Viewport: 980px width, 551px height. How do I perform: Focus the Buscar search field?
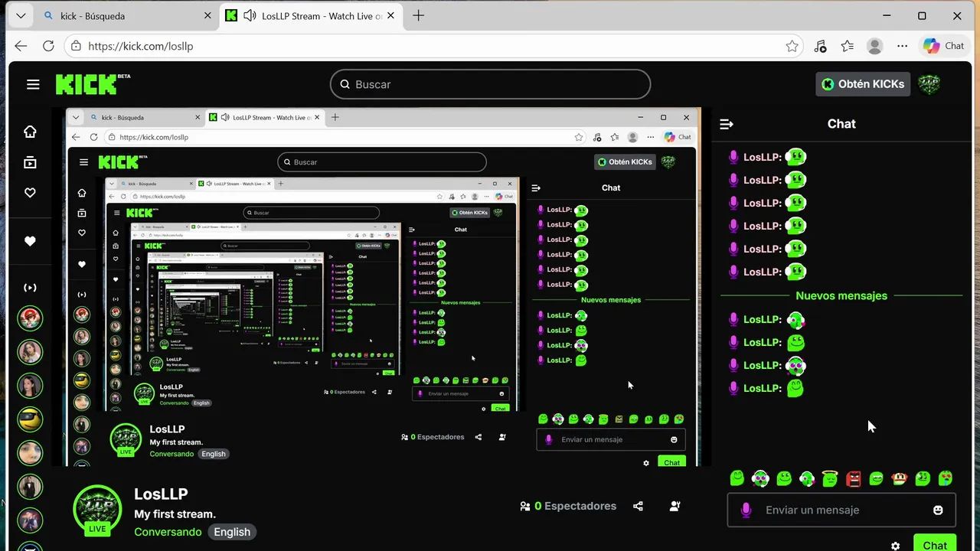coord(490,84)
